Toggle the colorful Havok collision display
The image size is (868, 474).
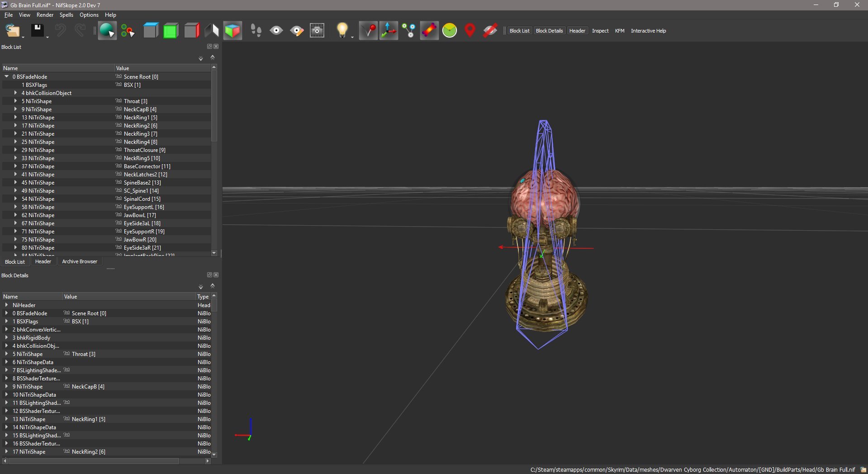(429, 31)
